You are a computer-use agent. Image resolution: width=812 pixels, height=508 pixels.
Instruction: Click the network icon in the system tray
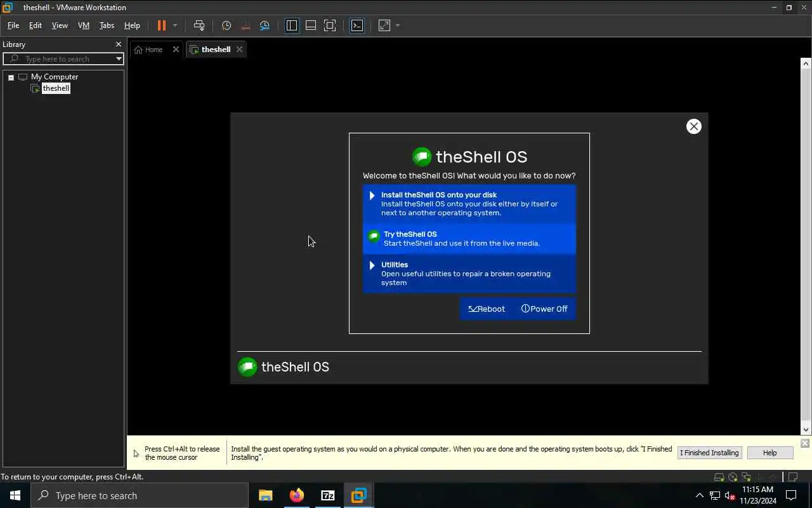715,495
